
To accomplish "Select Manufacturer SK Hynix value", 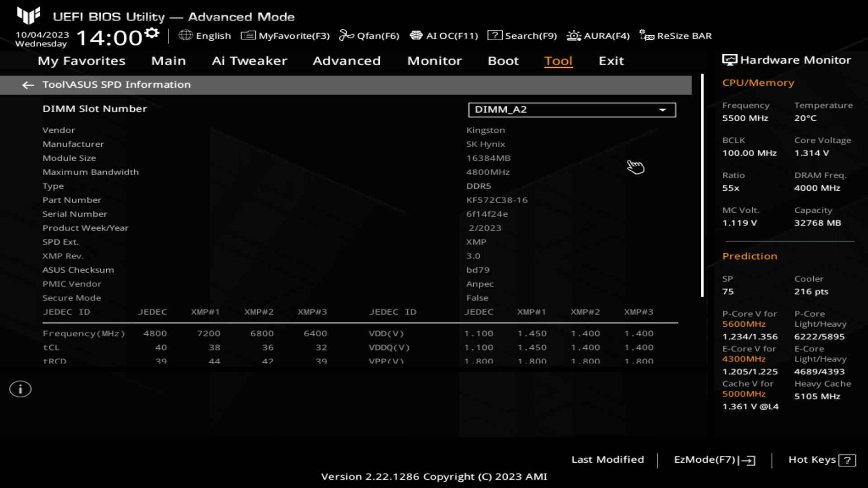I will [486, 144].
